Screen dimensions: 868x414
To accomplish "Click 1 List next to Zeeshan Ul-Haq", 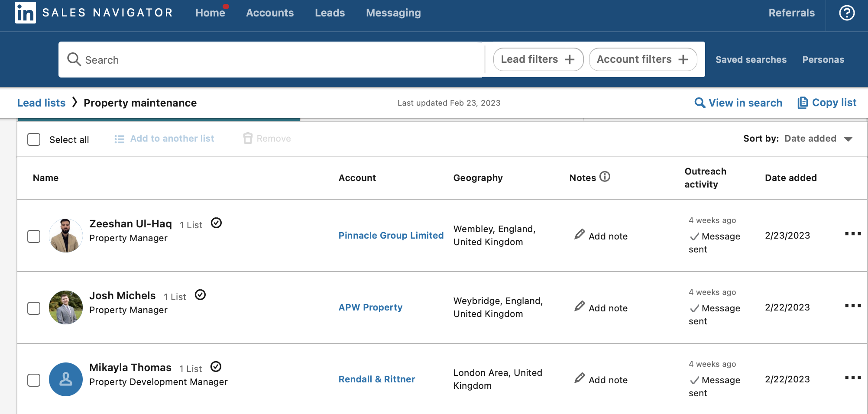I will [191, 225].
